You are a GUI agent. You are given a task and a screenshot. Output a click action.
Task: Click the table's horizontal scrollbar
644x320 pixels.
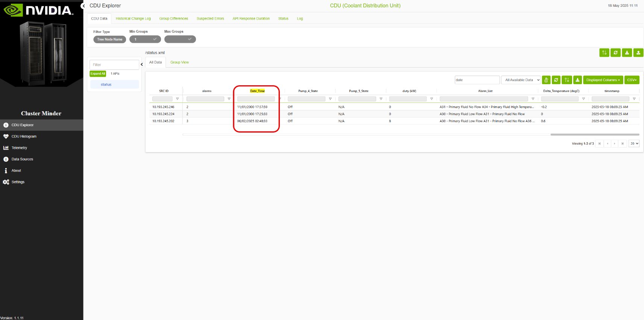(x=595, y=134)
